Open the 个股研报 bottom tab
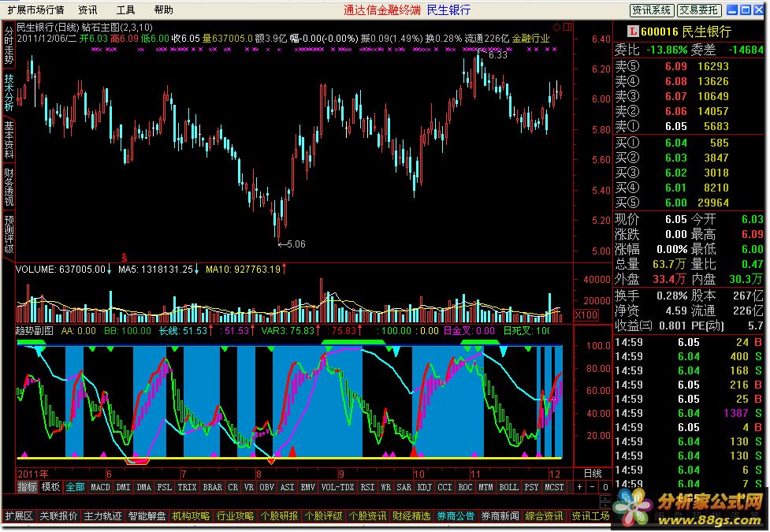The image size is (770, 532). 280,516
